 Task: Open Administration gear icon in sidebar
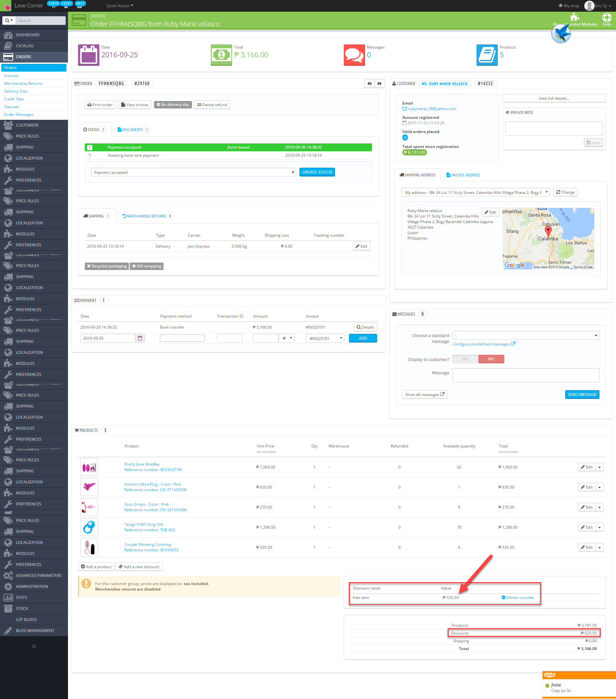point(8,586)
